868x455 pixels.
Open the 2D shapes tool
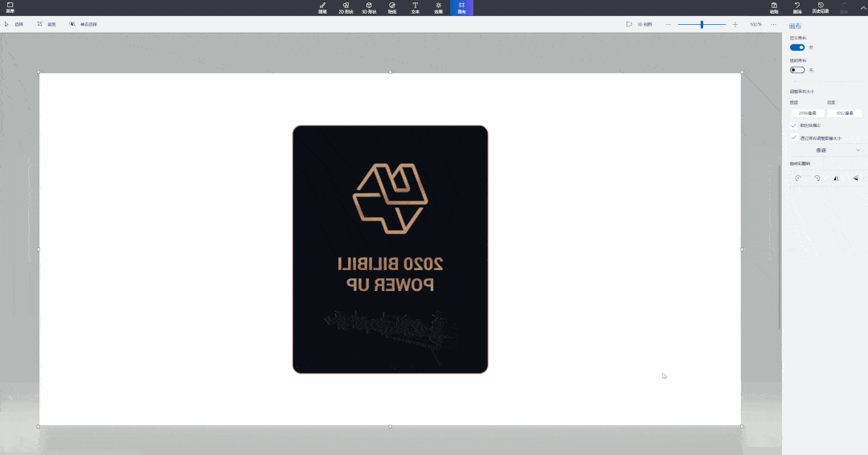pyautogui.click(x=346, y=7)
